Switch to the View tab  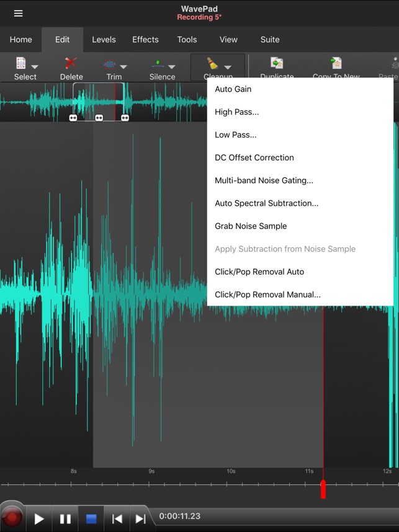pyautogui.click(x=228, y=40)
